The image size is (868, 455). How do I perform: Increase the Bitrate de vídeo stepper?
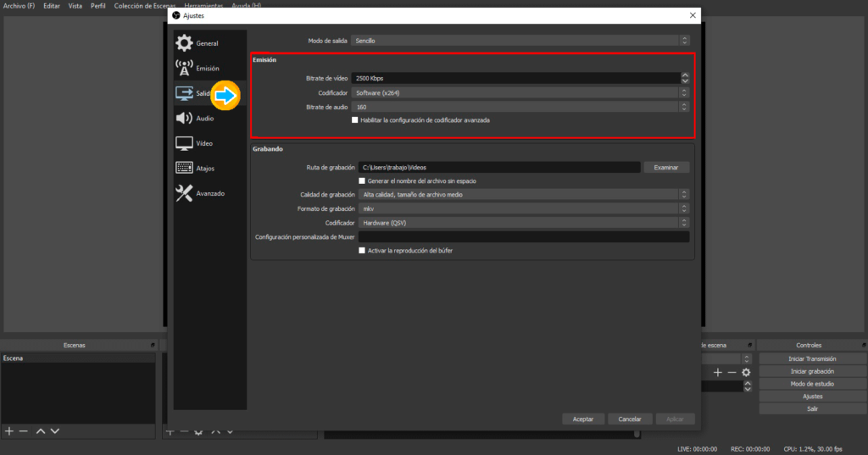point(685,75)
